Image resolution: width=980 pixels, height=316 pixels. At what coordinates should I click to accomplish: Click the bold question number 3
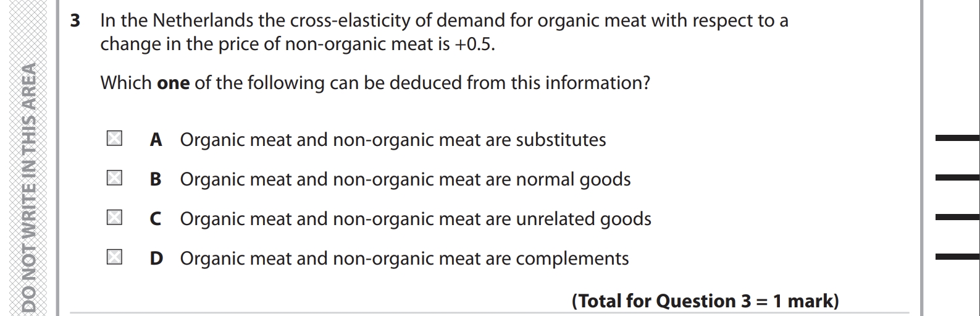75,21
